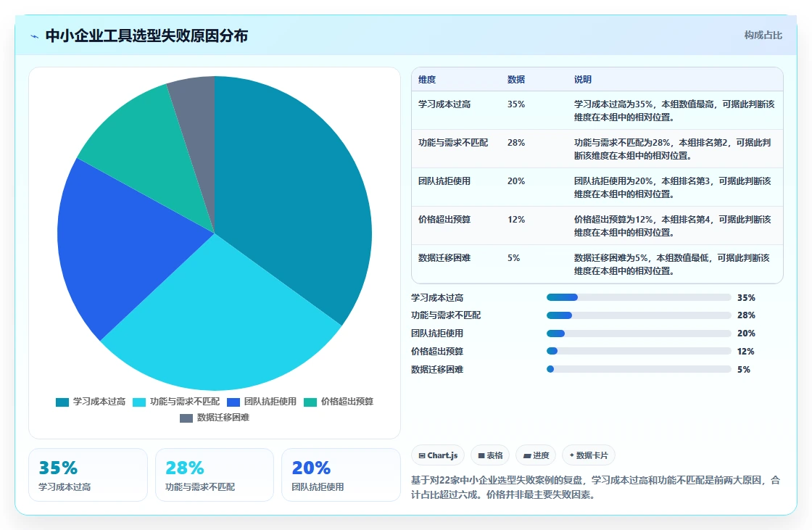The image size is (812, 530).
Task: Toggle 团队抗拒使用 legend color box
Action: pos(233,402)
